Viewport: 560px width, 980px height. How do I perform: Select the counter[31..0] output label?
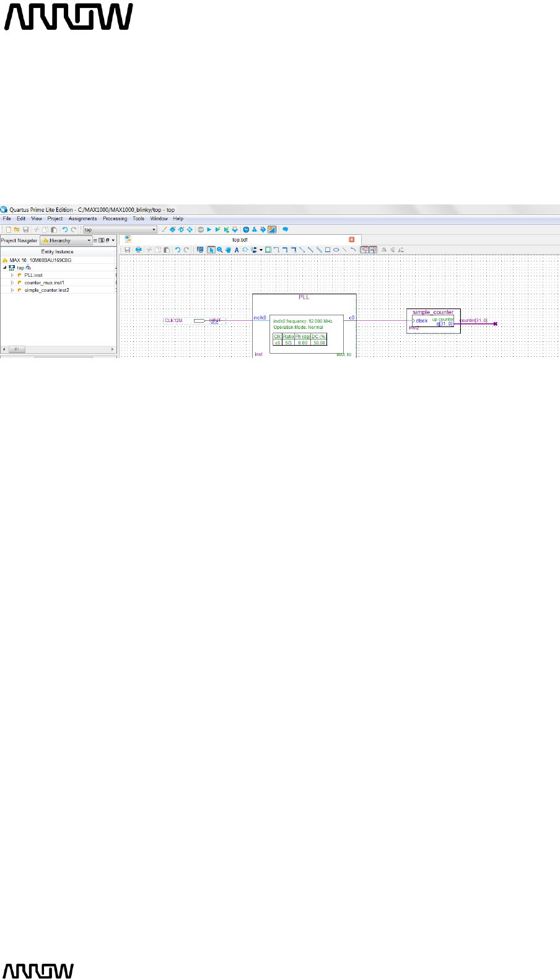tap(474, 320)
